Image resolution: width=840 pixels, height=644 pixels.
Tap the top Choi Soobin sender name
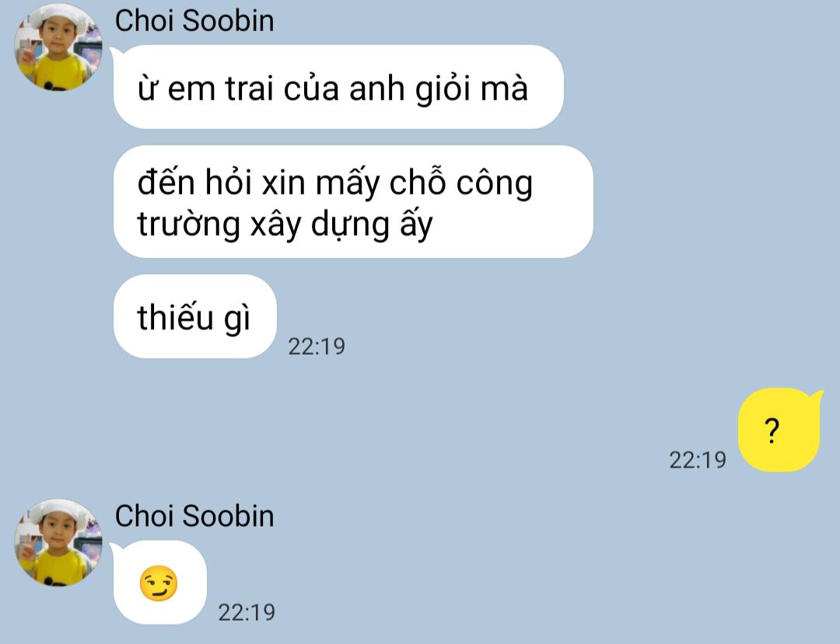pos(194,21)
